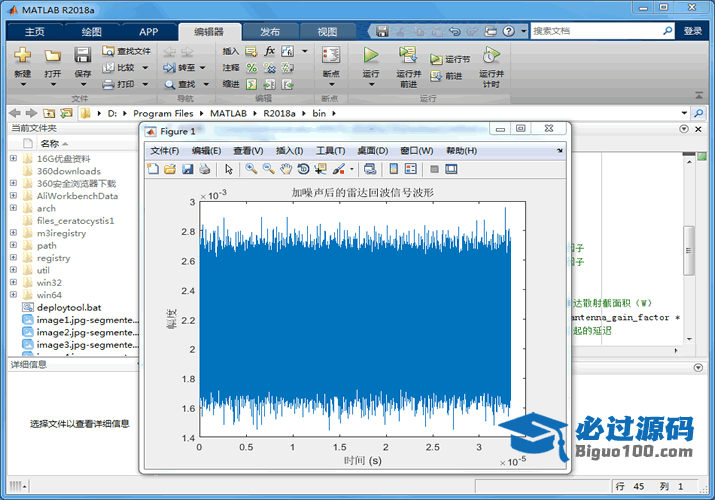Click the fx insert function icon
Screen dimensions: 715x500
(x=270, y=51)
